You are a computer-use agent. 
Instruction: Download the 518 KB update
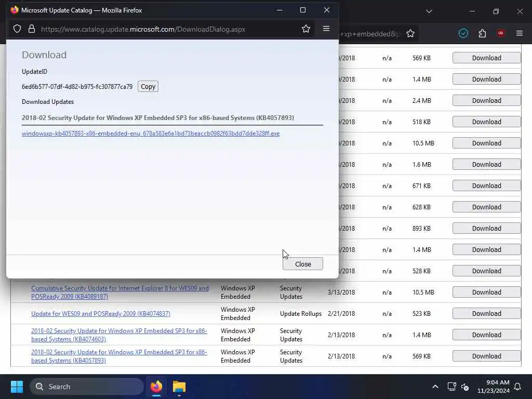(x=486, y=122)
